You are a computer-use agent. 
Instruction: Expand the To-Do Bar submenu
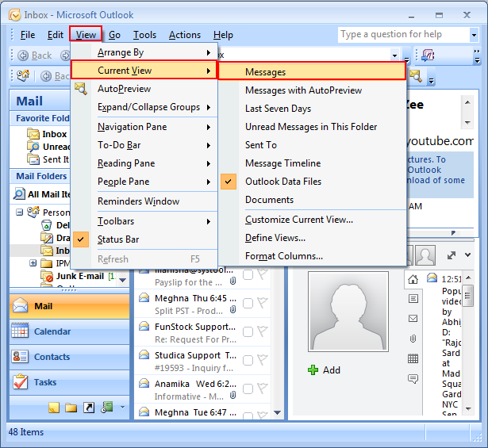click(x=144, y=145)
